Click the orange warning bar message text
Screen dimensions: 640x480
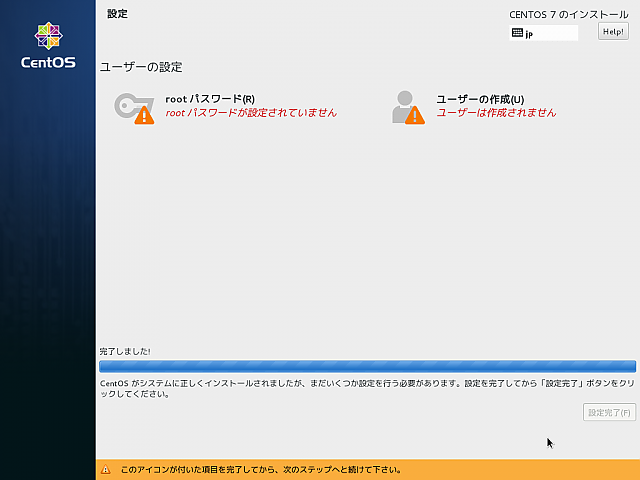[x=261, y=470]
